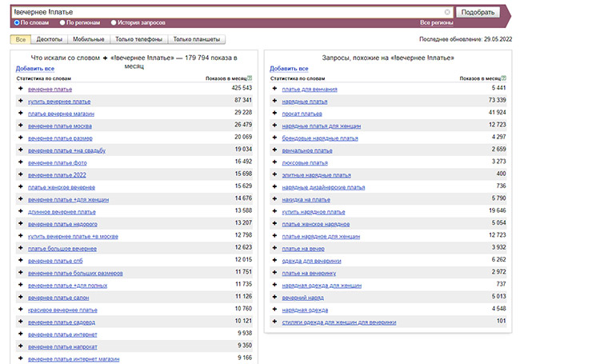Click 'Добавить все' in the right panel

click(x=289, y=69)
